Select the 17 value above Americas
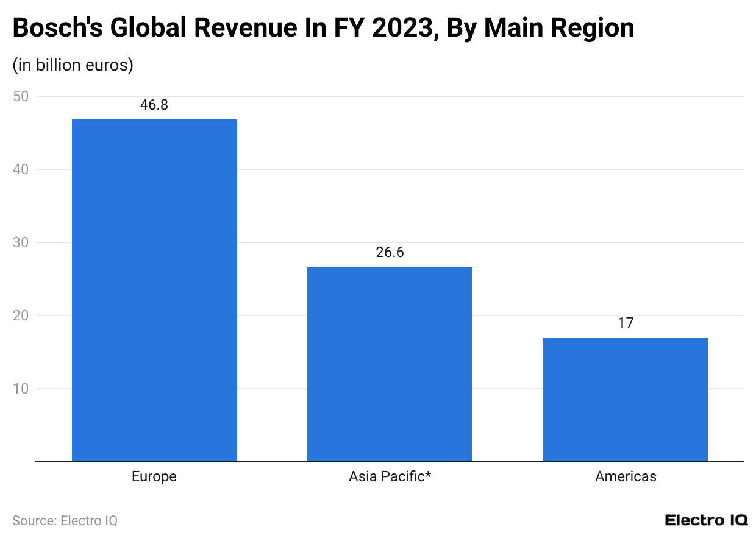This screenshot has height=541, width=756. 626,323
